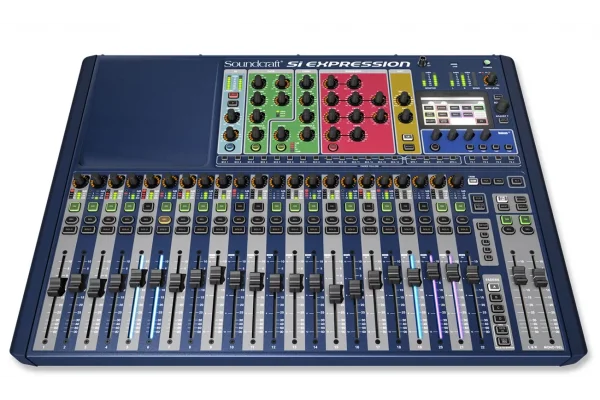Image resolution: width=600 pixels, height=400 pixels.
Task: Click the SOLO button on channel 14
Action: [x=313, y=230]
